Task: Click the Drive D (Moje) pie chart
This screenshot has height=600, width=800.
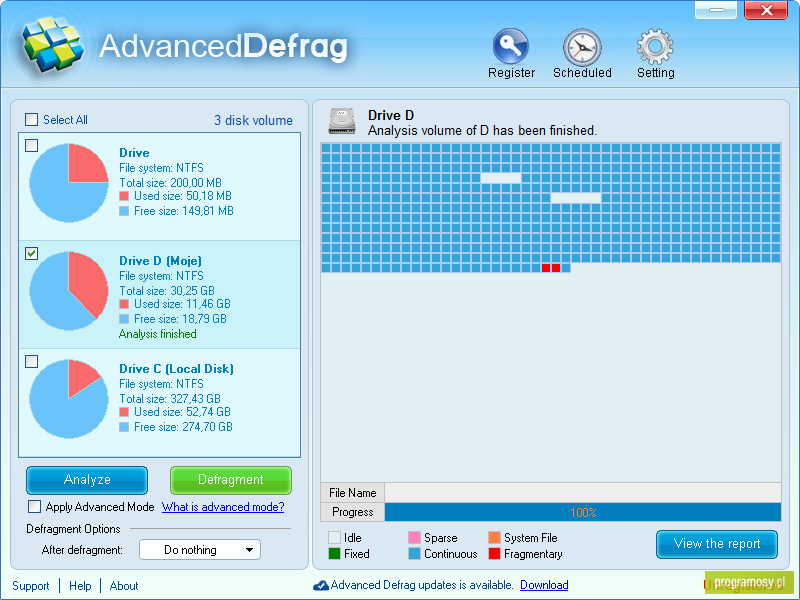Action: [69, 291]
